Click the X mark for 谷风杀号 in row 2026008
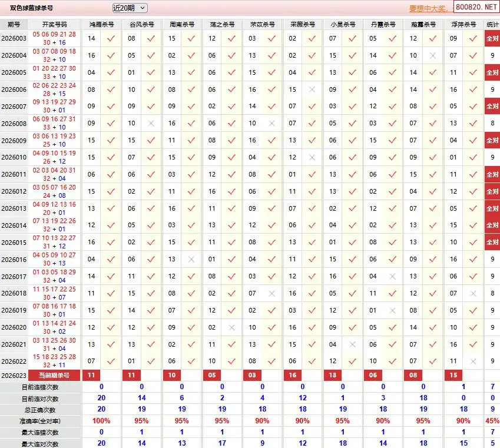This screenshot has width=500, height=448. click(151, 124)
